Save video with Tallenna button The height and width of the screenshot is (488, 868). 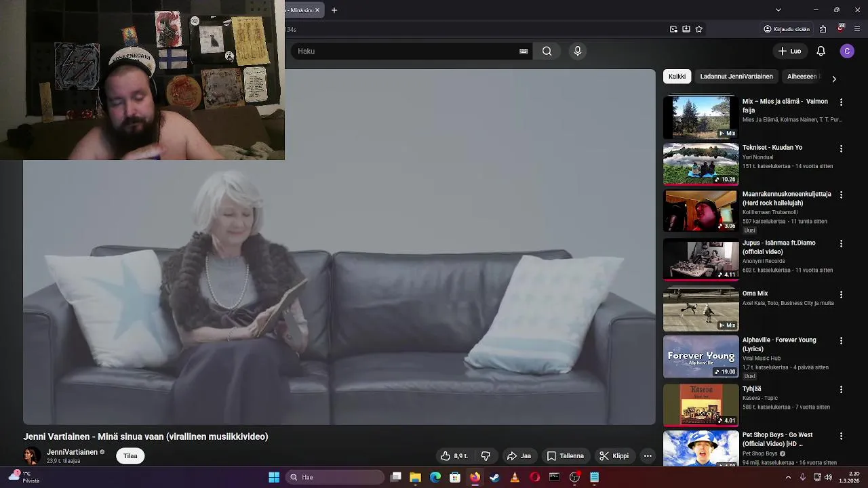click(x=566, y=456)
